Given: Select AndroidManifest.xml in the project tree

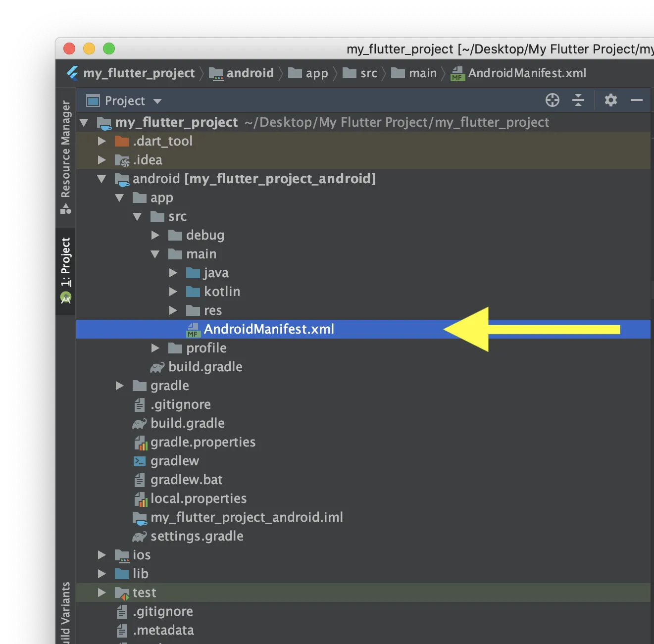Looking at the screenshot, I should [x=363, y=329].
